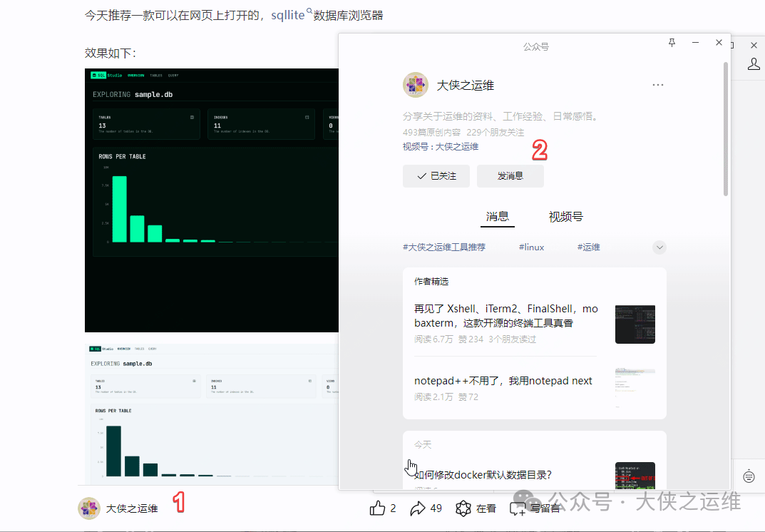Open the light theme SQL Studio screenshot

coord(212,414)
